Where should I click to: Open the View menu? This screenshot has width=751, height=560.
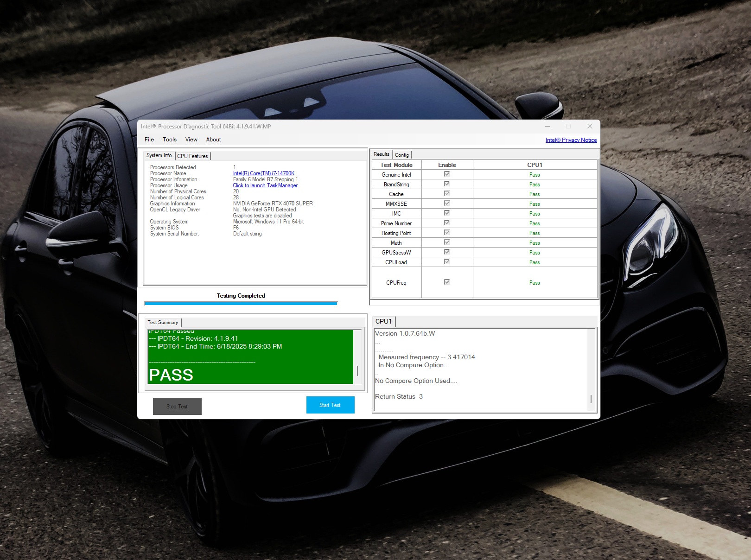point(191,140)
